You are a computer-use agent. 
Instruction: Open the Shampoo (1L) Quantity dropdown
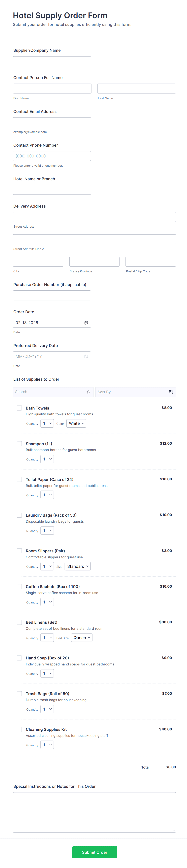[47, 459]
